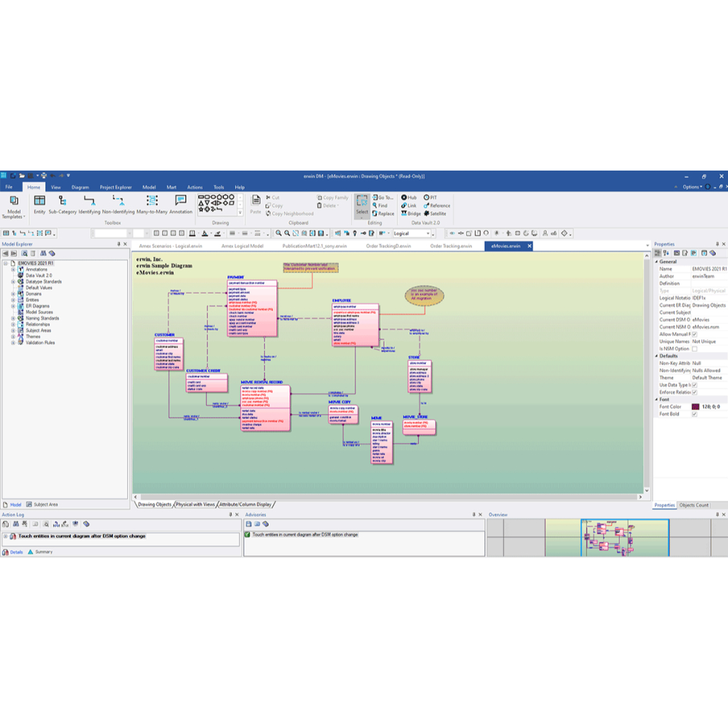Pin the Action Log panel
Viewport: 728px width, 728px height.
[x=230, y=515]
